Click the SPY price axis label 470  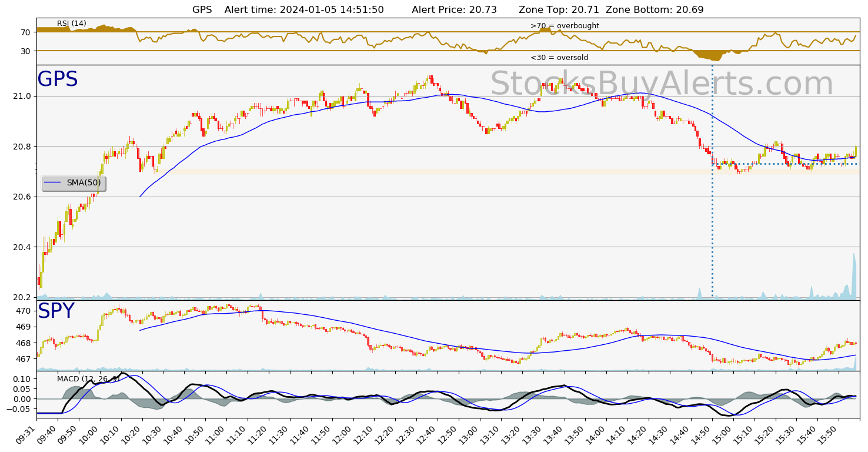coord(24,311)
